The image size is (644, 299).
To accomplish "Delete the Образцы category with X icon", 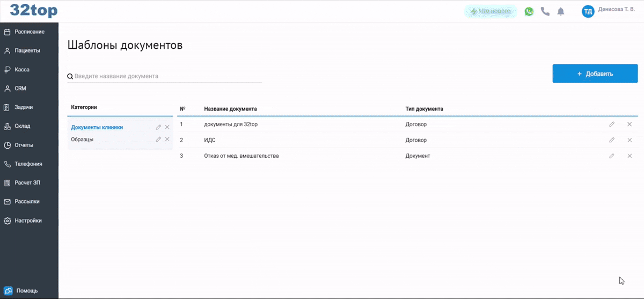I will pos(167,140).
